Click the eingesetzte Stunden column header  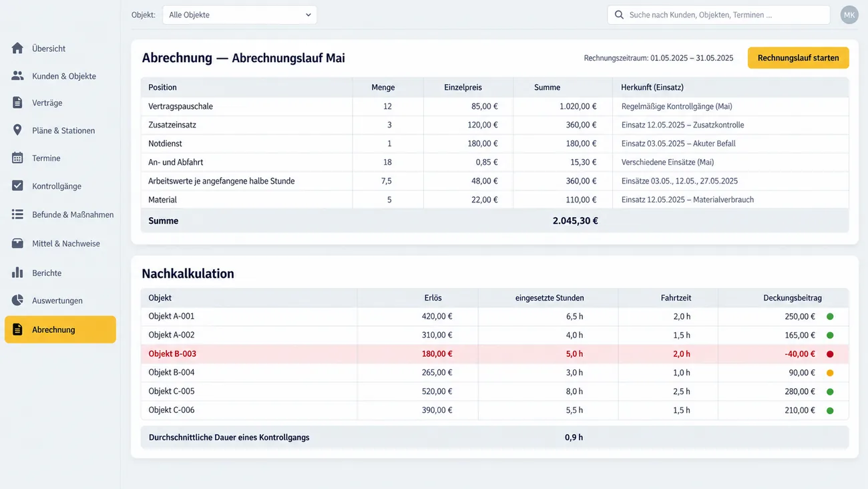pyautogui.click(x=550, y=298)
